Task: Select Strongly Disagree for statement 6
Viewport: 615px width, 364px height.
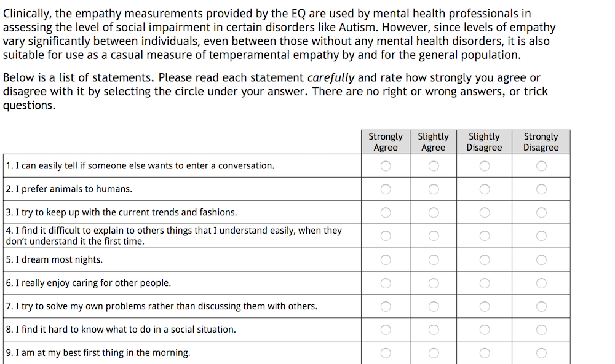Action: point(541,283)
